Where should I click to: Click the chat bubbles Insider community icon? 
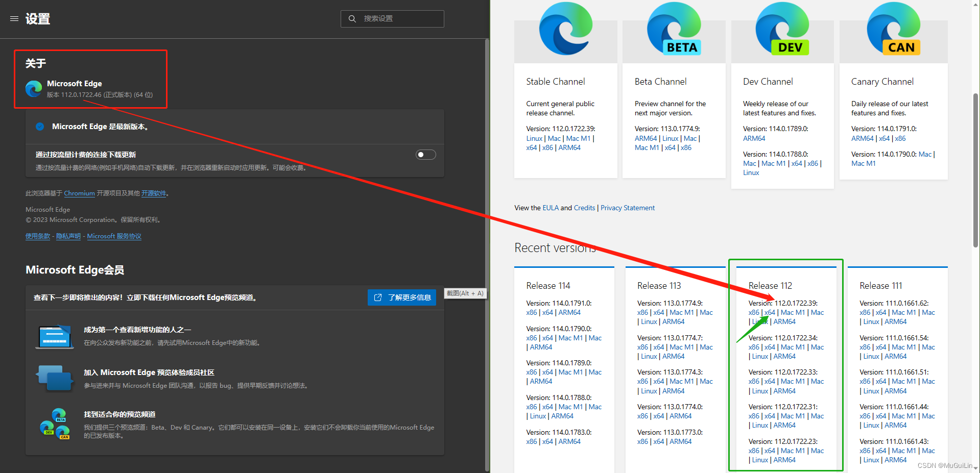tap(54, 378)
